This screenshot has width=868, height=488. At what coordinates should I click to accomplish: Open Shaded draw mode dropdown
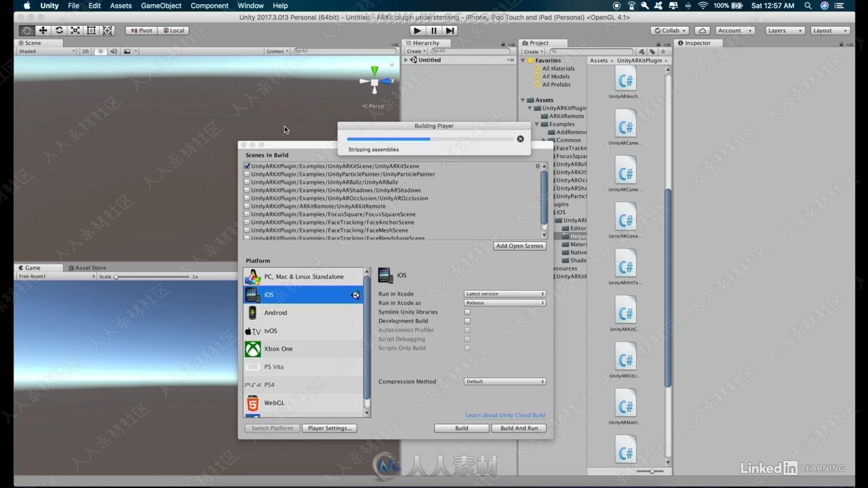click(x=47, y=51)
